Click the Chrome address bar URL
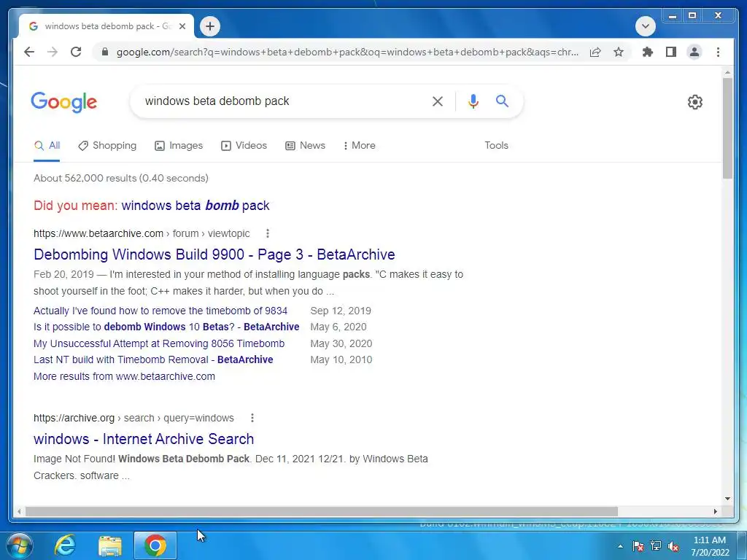This screenshot has height=560, width=747. point(347,52)
